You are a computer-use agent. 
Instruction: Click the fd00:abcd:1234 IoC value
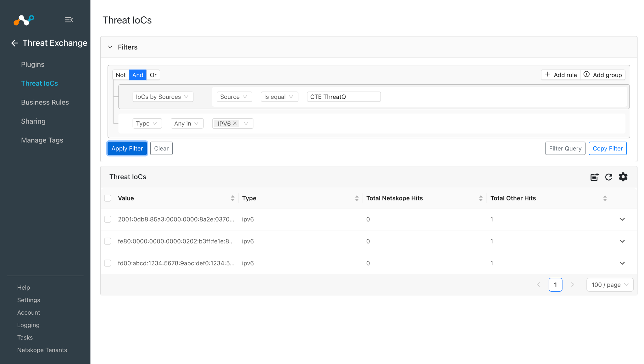coord(176,263)
